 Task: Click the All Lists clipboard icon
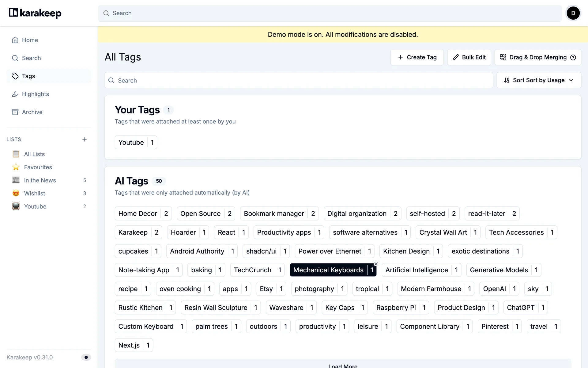tap(16, 154)
